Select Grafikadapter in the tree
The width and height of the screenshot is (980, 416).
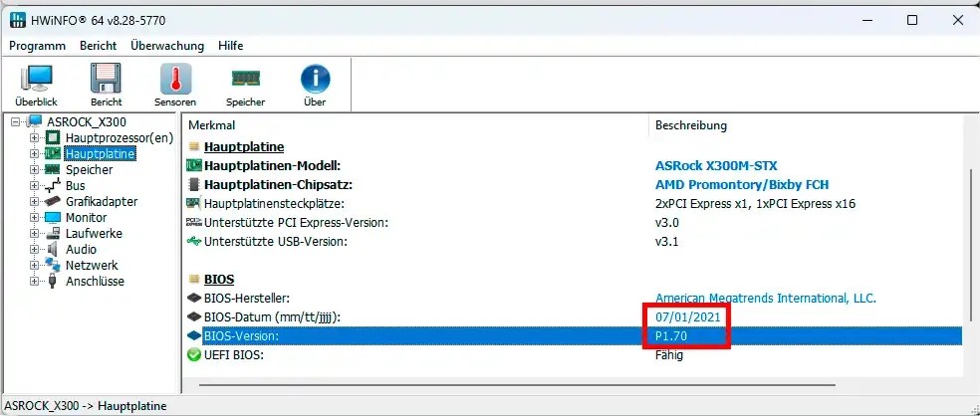pyautogui.click(x=102, y=202)
